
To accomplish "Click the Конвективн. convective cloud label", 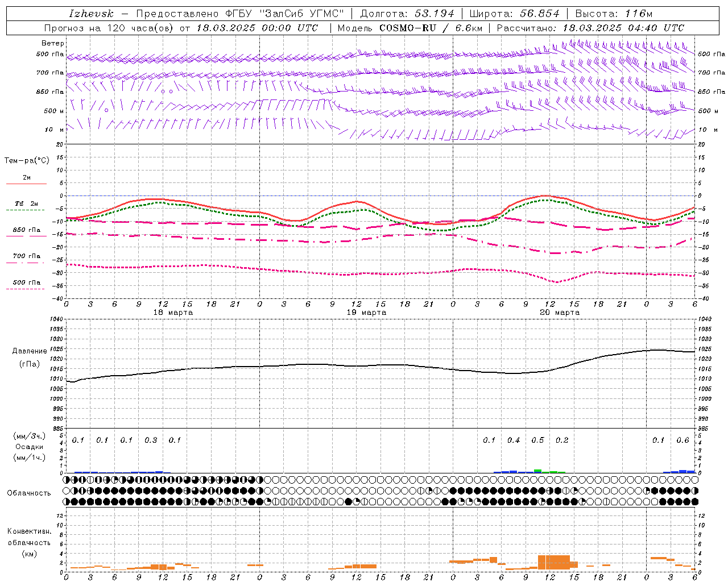I will pos(29,531).
